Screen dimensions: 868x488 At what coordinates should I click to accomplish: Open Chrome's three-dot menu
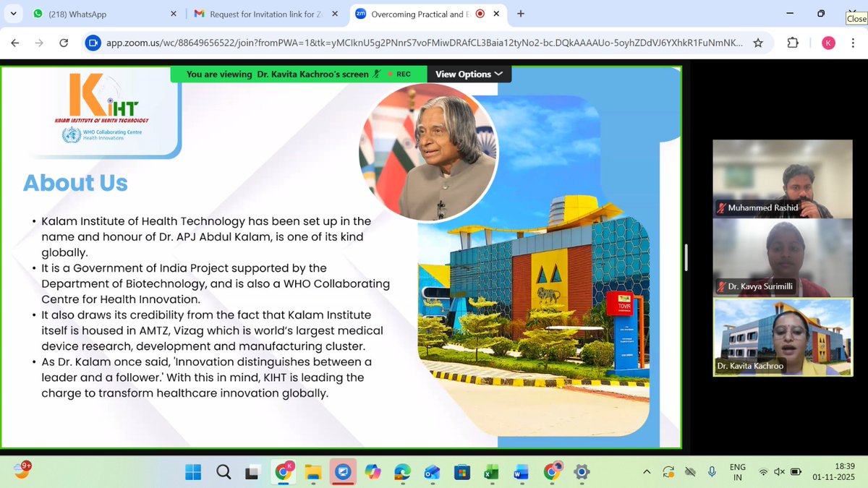(853, 43)
